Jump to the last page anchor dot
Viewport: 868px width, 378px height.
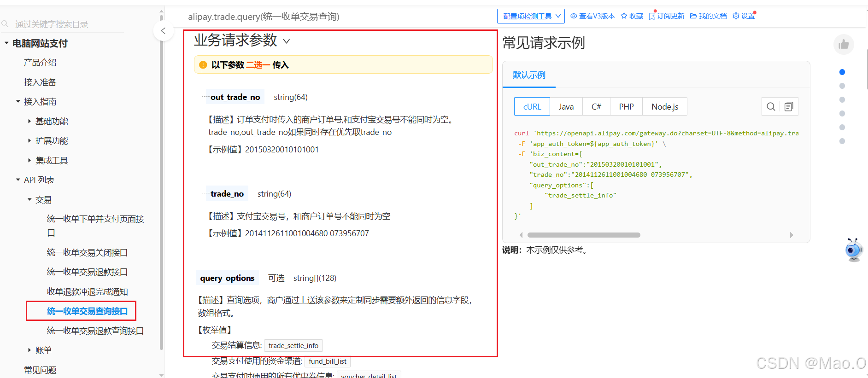click(x=842, y=141)
